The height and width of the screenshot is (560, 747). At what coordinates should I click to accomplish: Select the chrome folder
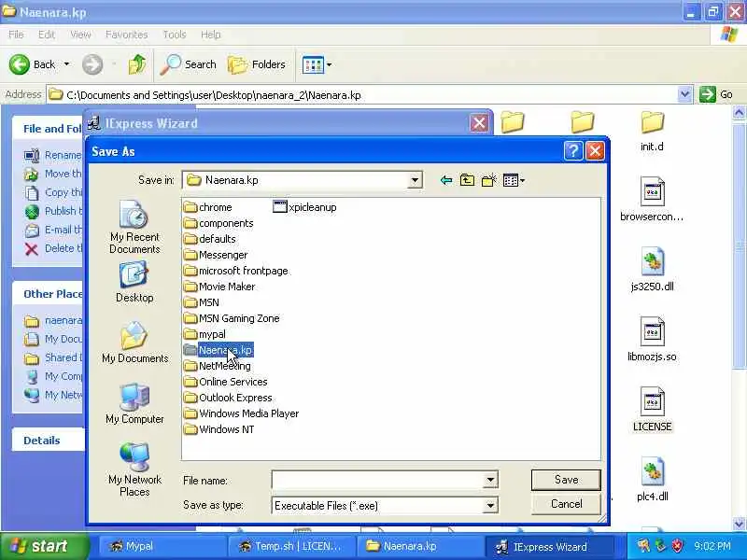pyautogui.click(x=208, y=207)
